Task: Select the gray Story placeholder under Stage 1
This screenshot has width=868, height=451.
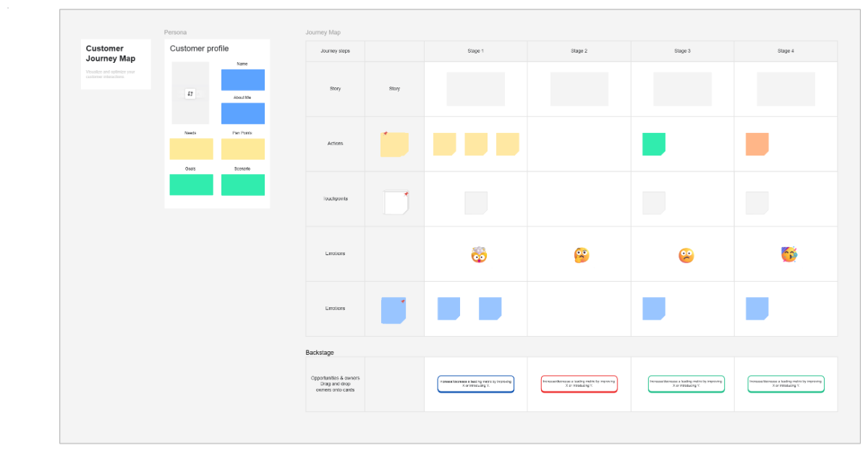Action: point(476,88)
